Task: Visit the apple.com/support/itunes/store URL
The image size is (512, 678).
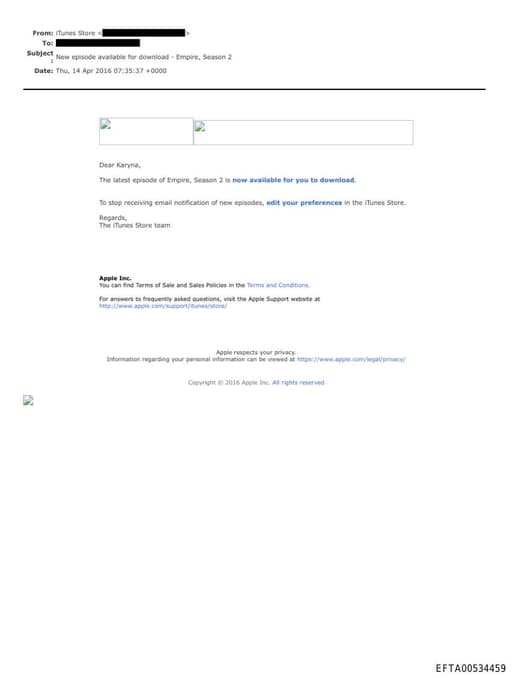Action: (163, 306)
